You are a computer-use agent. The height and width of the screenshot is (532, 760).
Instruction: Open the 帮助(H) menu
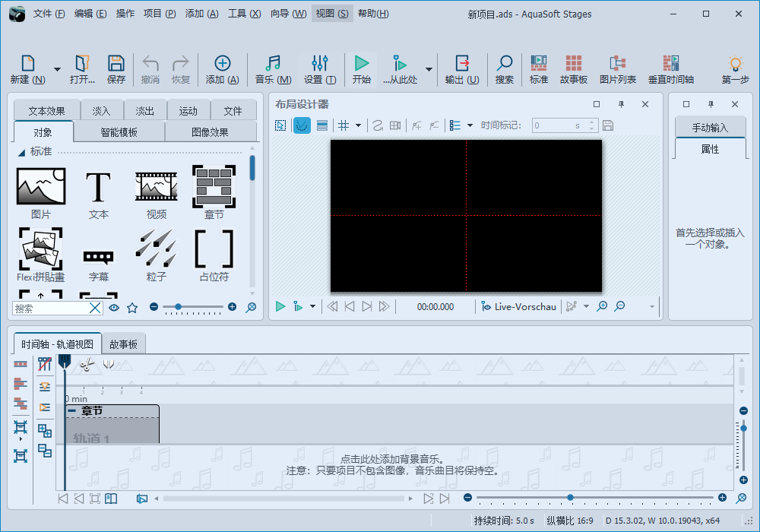(x=372, y=14)
